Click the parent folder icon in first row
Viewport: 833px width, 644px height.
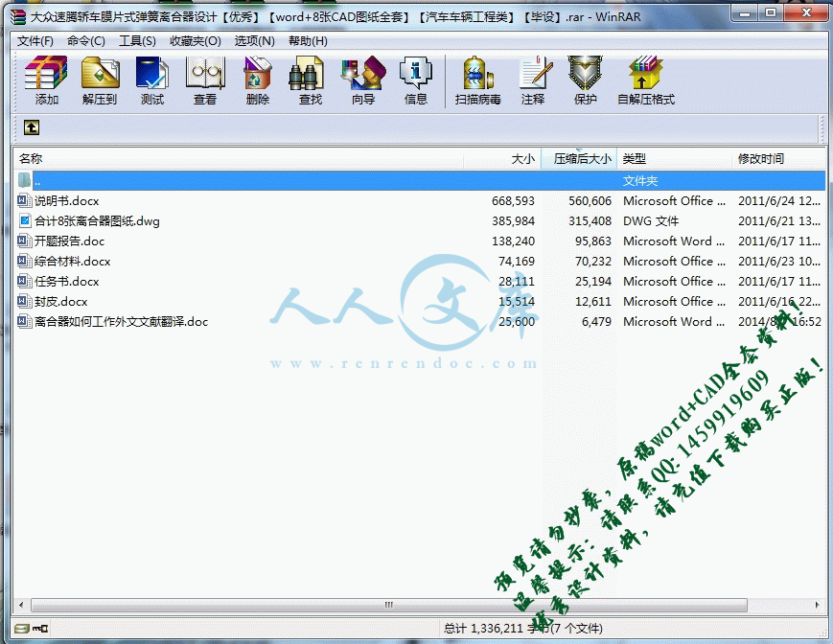[24, 180]
